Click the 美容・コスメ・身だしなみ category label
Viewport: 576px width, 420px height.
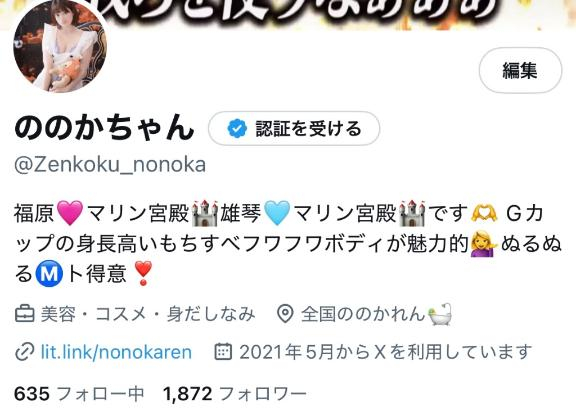click(x=148, y=314)
